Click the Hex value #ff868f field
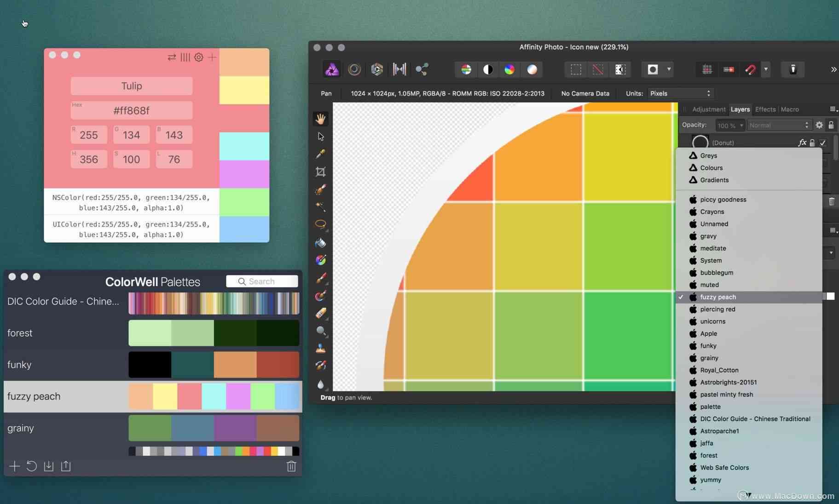The image size is (839, 504). (x=132, y=110)
